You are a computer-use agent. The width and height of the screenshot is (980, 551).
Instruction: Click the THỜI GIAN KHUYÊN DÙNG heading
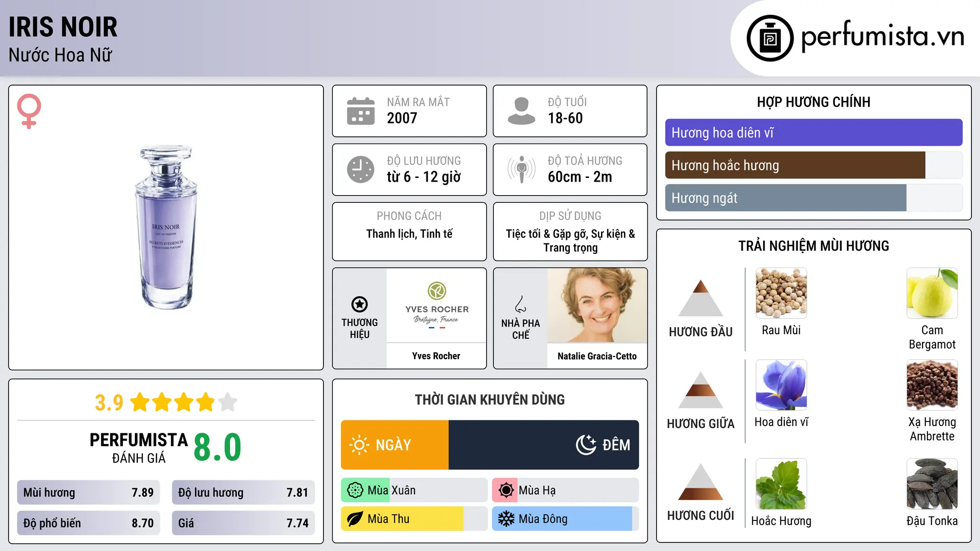pyautogui.click(x=490, y=400)
